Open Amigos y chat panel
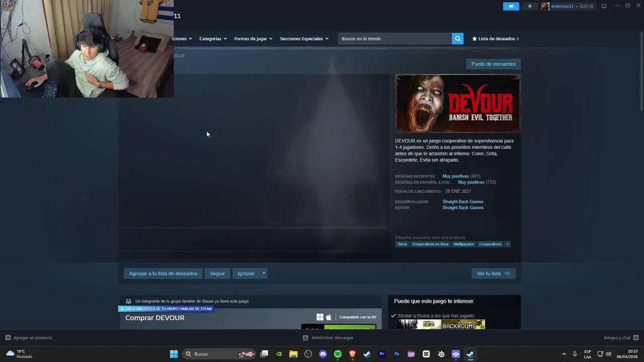This screenshot has height=362, width=644. [x=621, y=338]
